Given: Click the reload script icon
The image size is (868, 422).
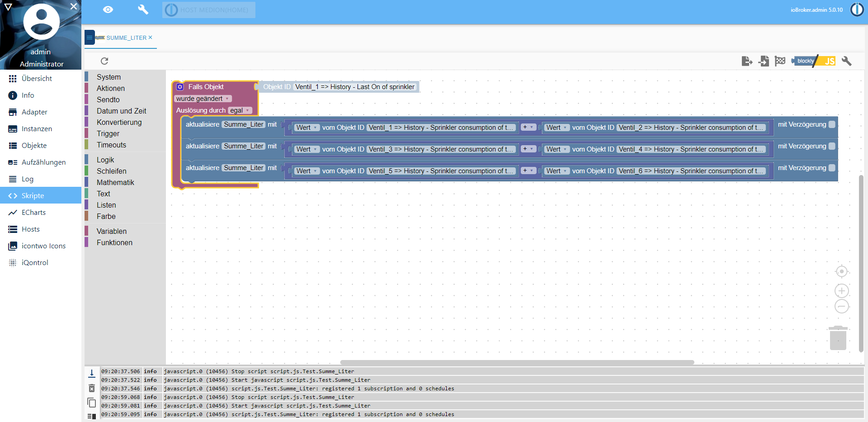Looking at the screenshot, I should (x=104, y=61).
